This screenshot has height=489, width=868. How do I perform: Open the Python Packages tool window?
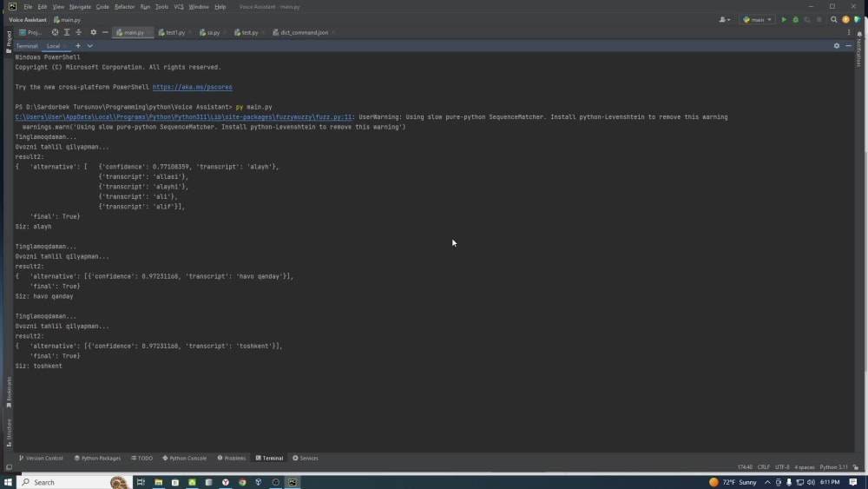(97, 458)
